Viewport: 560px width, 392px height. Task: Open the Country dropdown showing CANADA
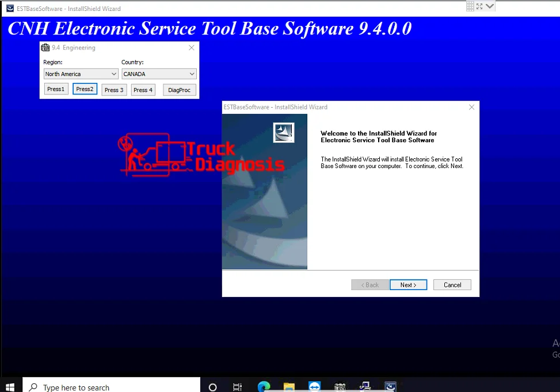coord(159,74)
